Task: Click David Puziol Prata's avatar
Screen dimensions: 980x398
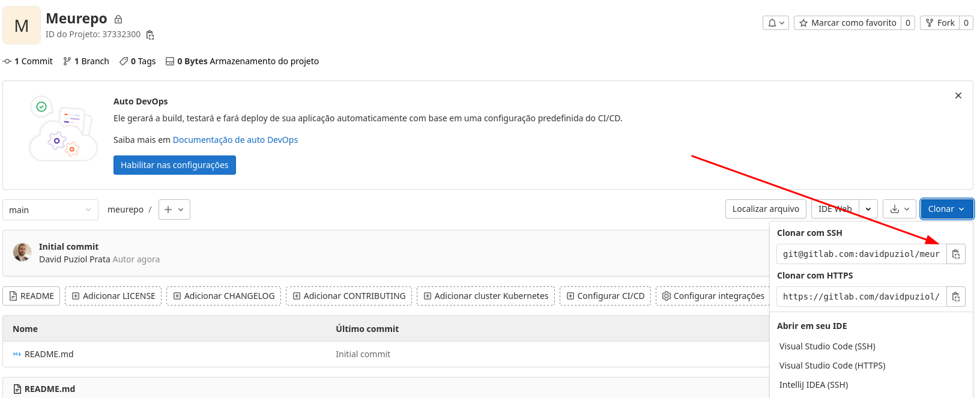Action: 22,253
